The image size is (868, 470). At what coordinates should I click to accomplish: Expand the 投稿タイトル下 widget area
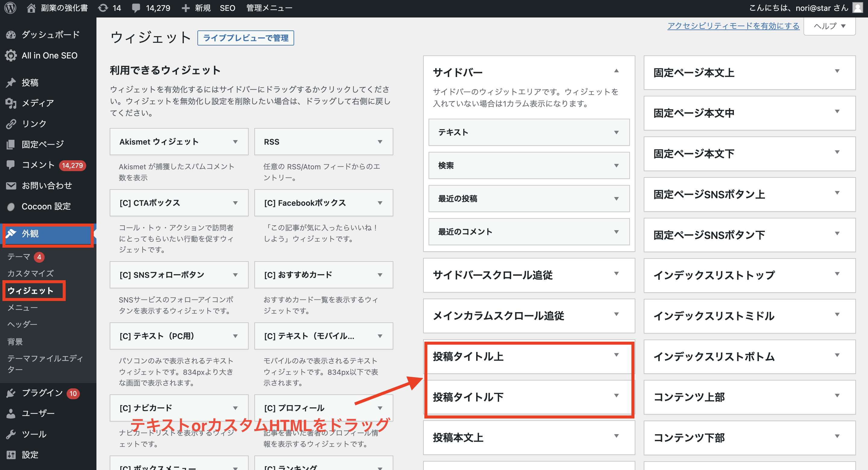point(616,396)
